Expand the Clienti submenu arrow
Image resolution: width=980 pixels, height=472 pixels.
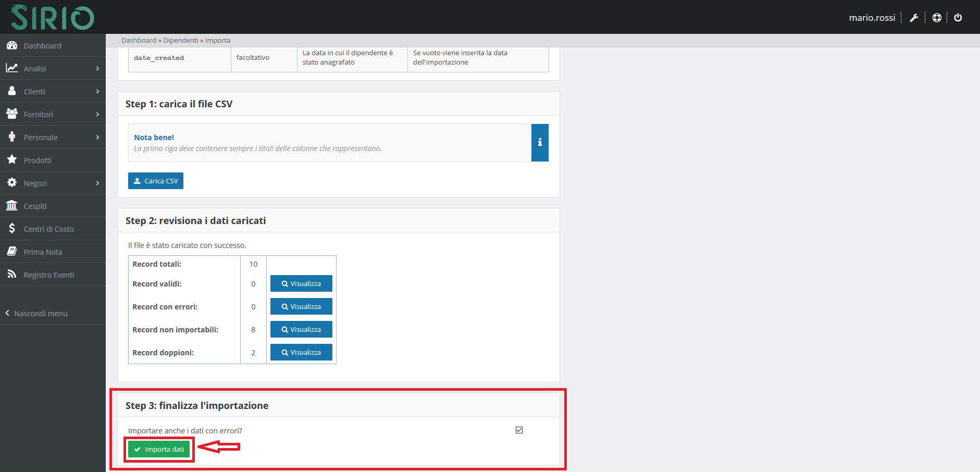click(x=97, y=92)
